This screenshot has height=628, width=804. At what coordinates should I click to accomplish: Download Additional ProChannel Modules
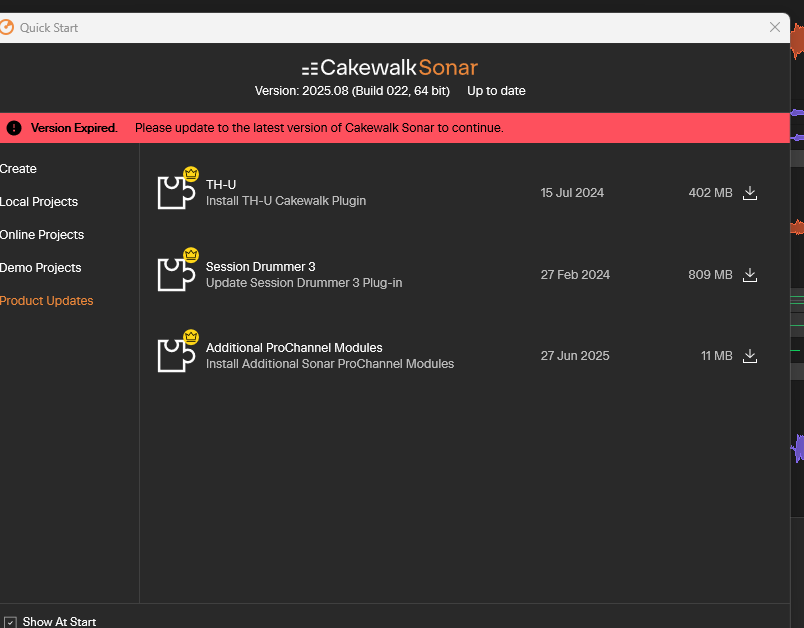(750, 356)
